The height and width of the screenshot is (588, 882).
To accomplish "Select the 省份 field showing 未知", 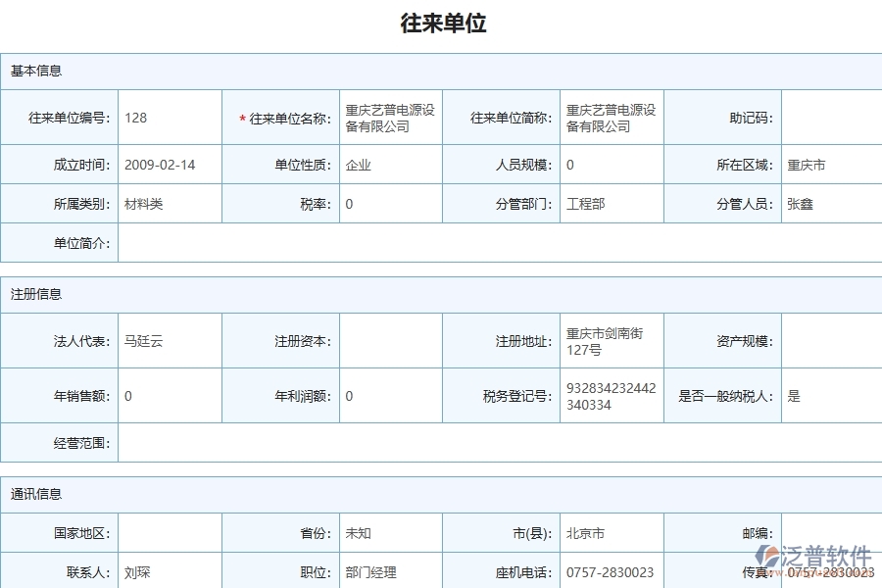I will click(x=390, y=532).
